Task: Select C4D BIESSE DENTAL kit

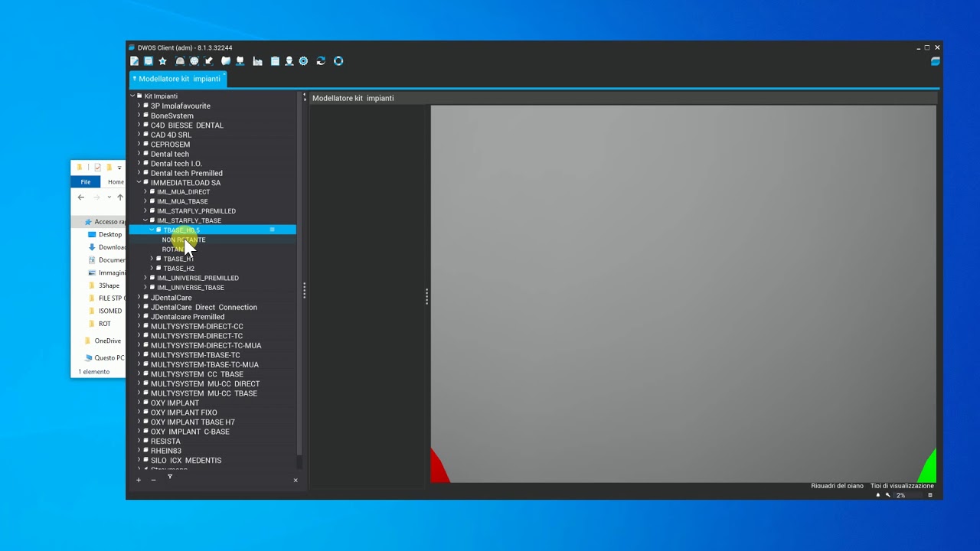Action: pos(187,125)
